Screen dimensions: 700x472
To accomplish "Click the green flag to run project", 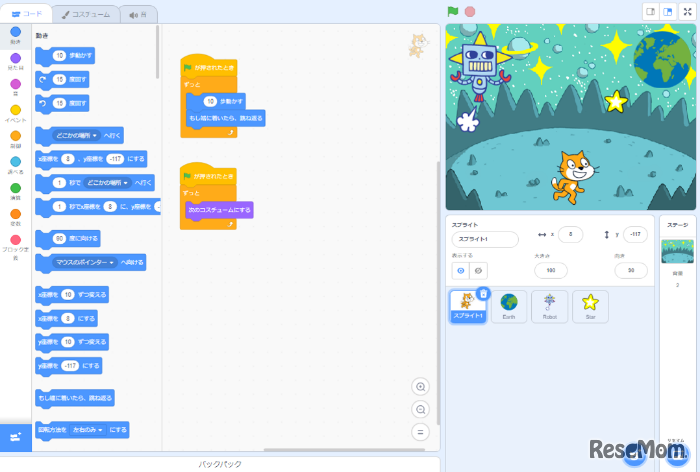I will tap(453, 12).
